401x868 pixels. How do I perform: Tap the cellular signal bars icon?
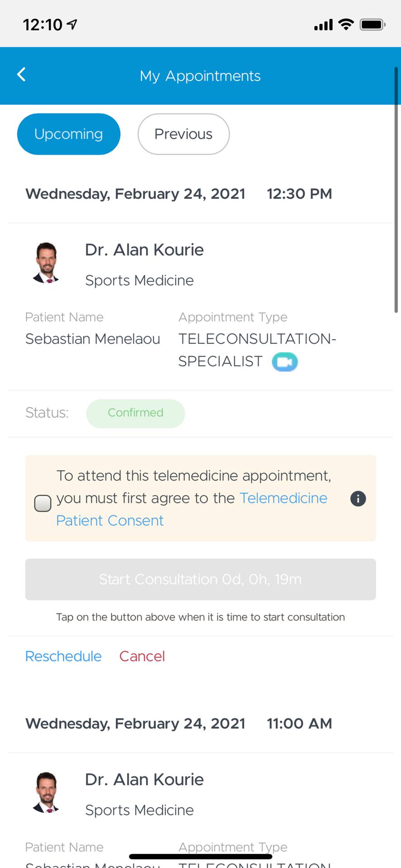[323, 25]
